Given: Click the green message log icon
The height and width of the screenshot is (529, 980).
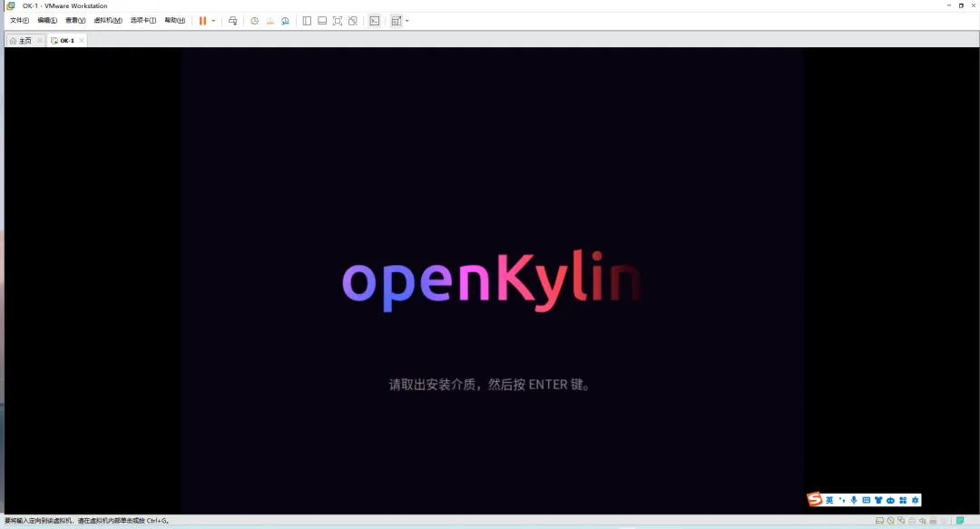Looking at the screenshot, I should (960, 521).
